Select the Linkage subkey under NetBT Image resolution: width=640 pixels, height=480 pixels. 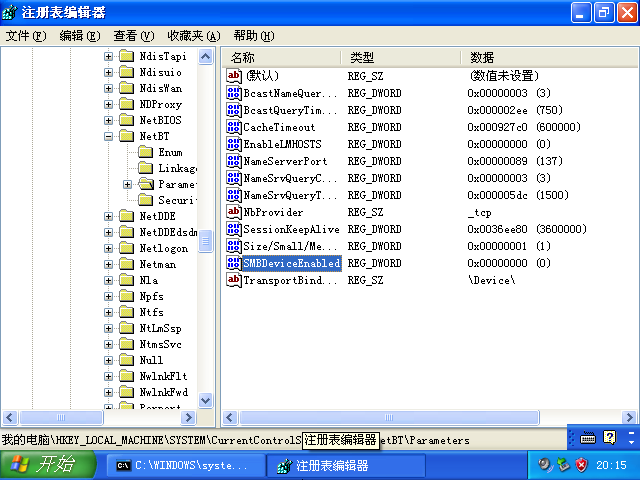pyautogui.click(x=177, y=168)
